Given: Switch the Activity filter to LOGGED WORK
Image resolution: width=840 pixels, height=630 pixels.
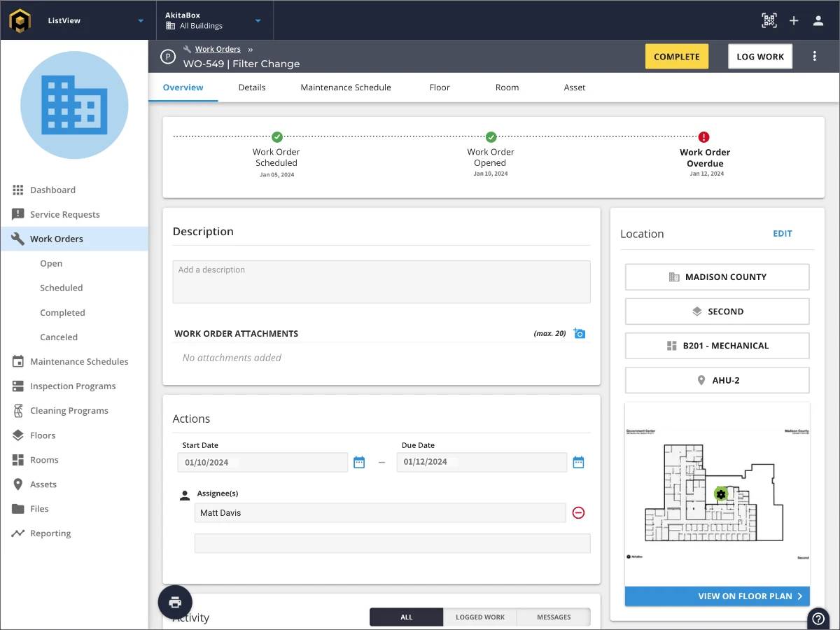Looking at the screenshot, I should click(480, 617).
